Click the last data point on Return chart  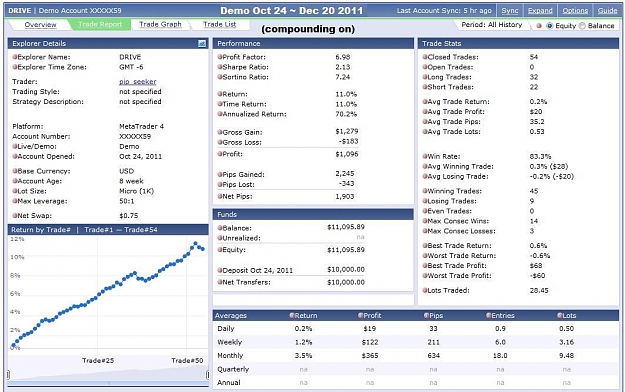click(x=203, y=249)
